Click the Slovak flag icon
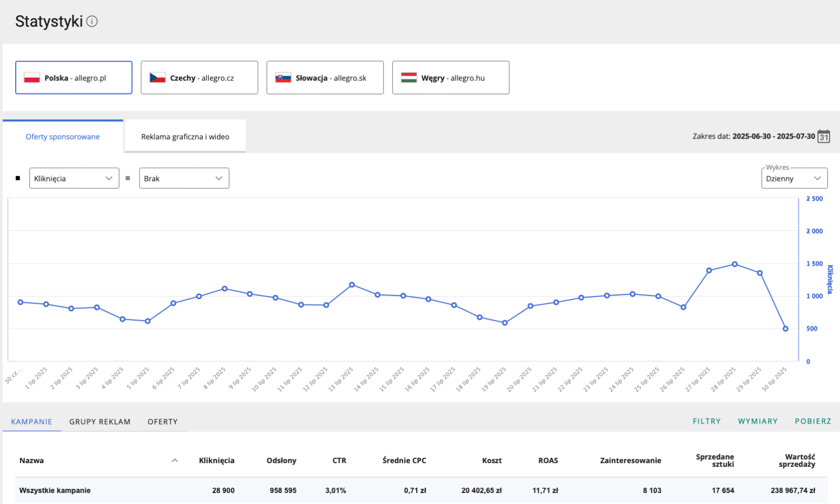 (x=283, y=78)
